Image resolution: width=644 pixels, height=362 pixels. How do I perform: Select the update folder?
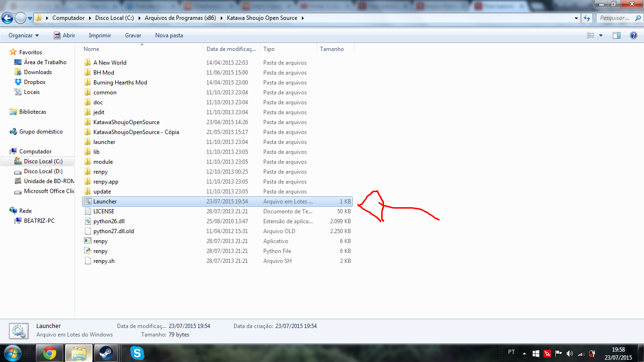[x=102, y=191]
